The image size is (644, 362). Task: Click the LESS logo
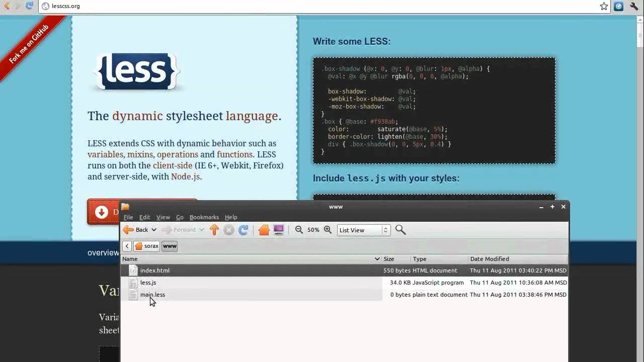(x=137, y=71)
